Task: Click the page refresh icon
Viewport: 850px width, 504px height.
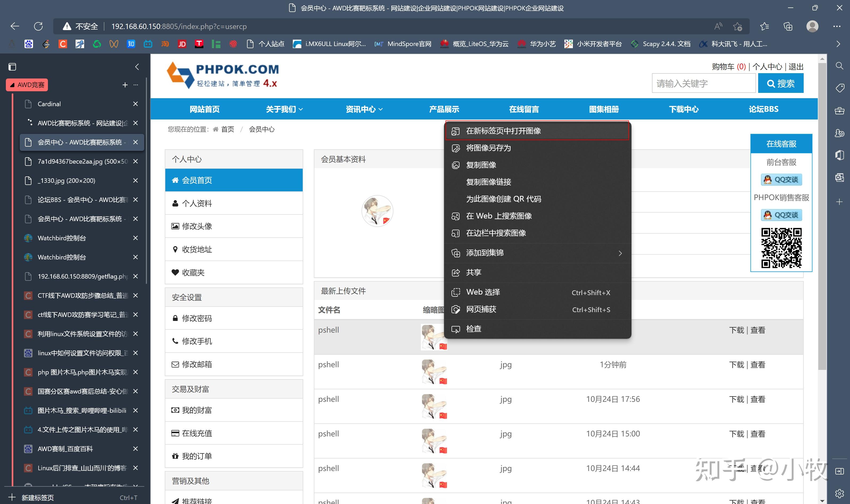Action: 38,26
